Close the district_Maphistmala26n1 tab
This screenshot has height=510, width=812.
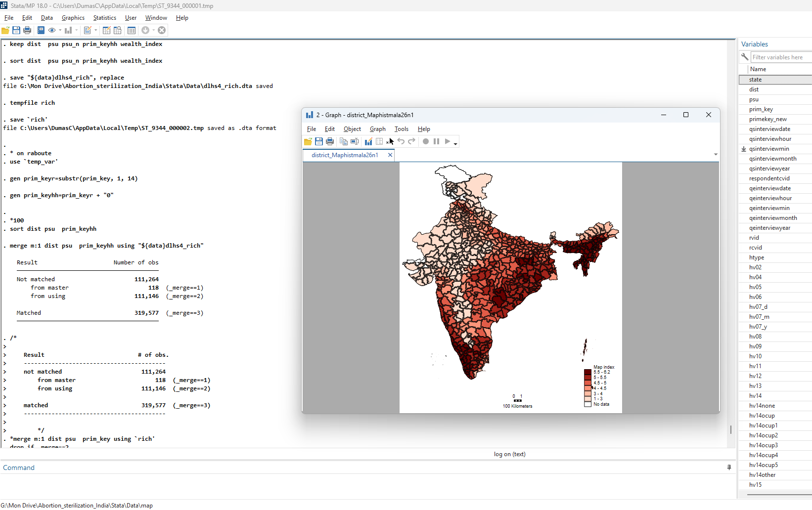pos(390,155)
